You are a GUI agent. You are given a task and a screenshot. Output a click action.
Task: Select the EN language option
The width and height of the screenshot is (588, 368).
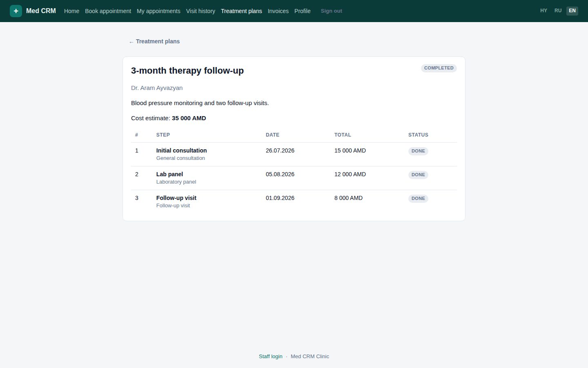click(572, 11)
